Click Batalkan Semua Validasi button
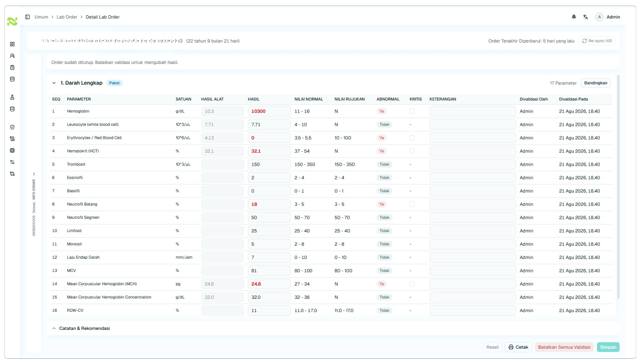The image size is (644, 362). point(564,347)
